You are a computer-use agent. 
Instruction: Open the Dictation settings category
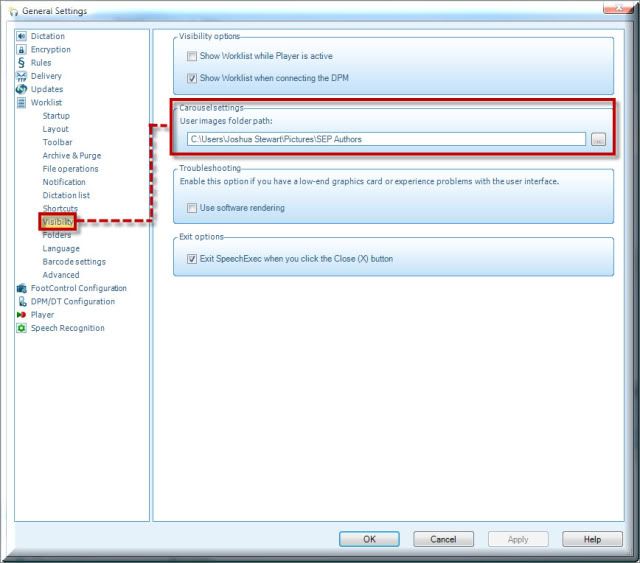click(x=48, y=36)
